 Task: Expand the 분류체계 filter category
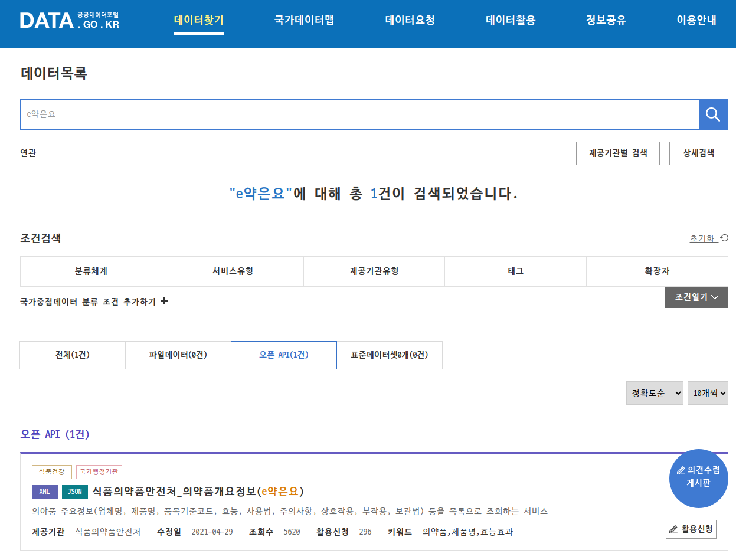(x=91, y=271)
